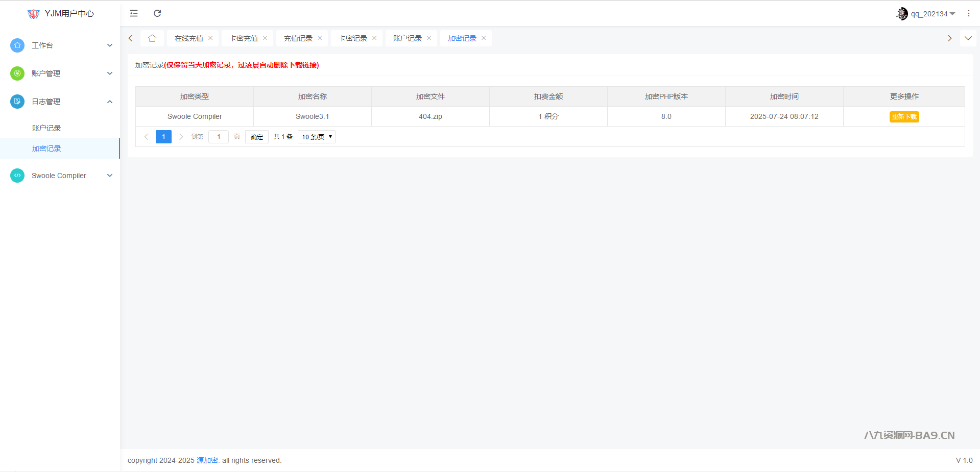Expand the tab options dropdown arrow
Screen dimensions: 980x472
[x=968, y=38]
